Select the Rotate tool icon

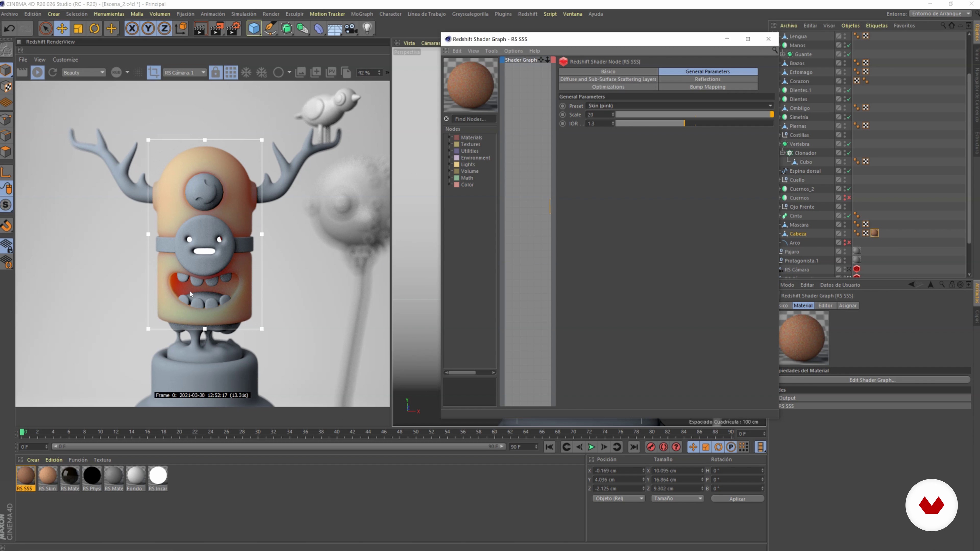pyautogui.click(x=94, y=29)
